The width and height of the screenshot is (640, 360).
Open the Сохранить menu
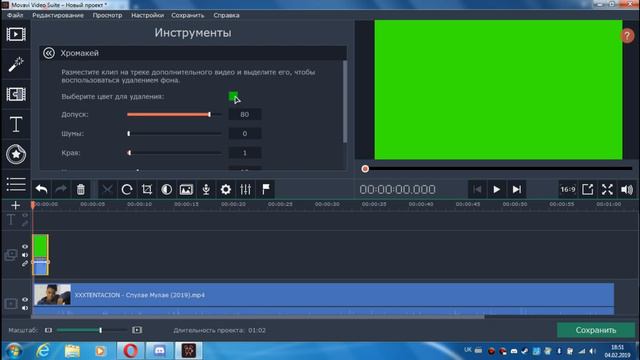pyautogui.click(x=188, y=15)
